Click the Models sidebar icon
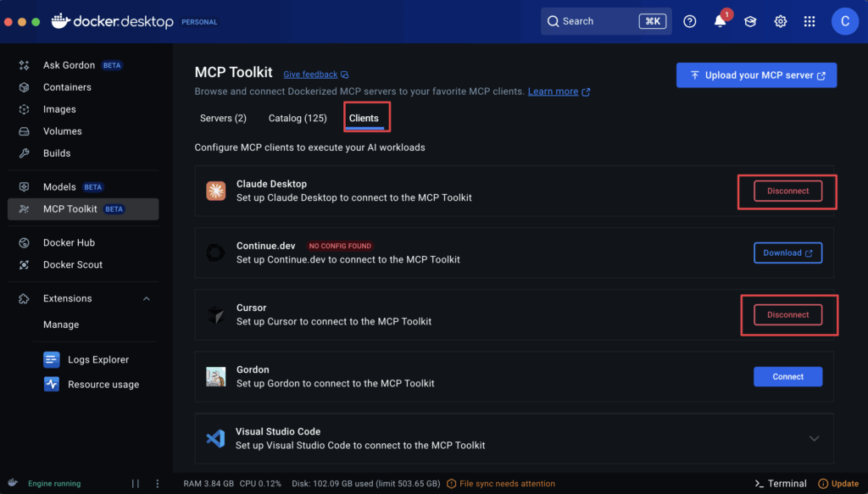Screen dimensions: 868x494 point(24,187)
